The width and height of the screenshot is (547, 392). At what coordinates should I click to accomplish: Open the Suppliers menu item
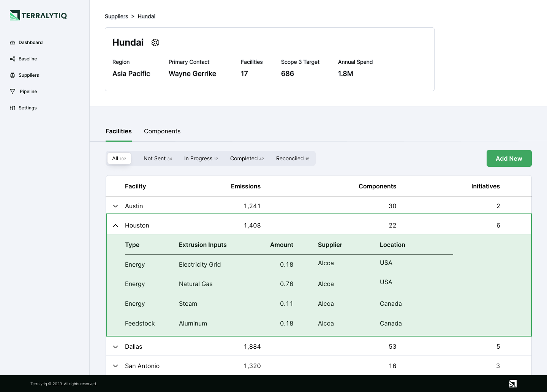[x=25, y=75]
